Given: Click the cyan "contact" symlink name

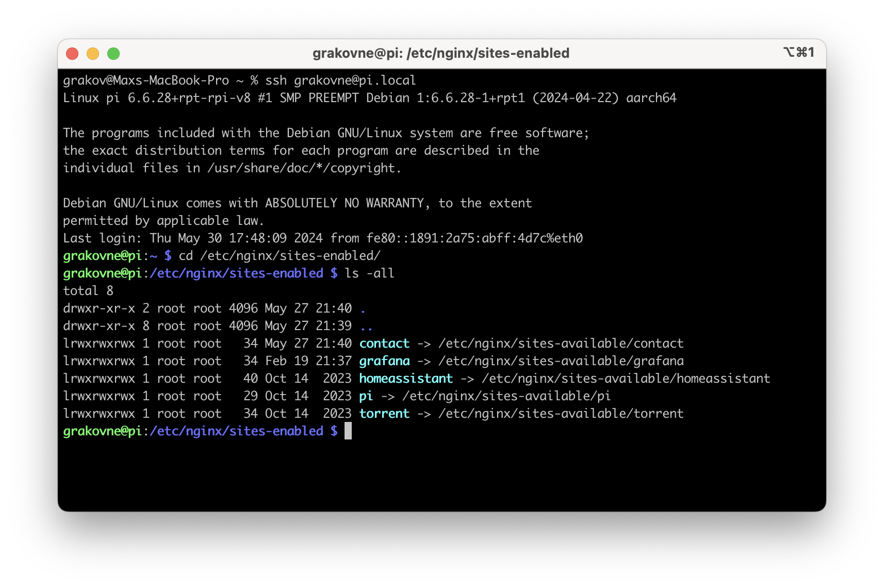Looking at the screenshot, I should (x=385, y=344).
